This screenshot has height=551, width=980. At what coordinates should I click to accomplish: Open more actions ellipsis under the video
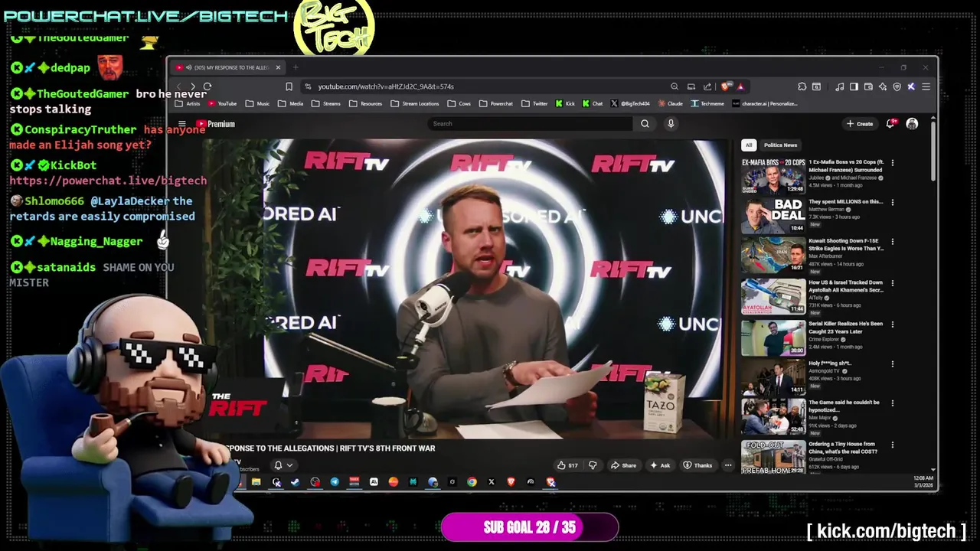(728, 465)
